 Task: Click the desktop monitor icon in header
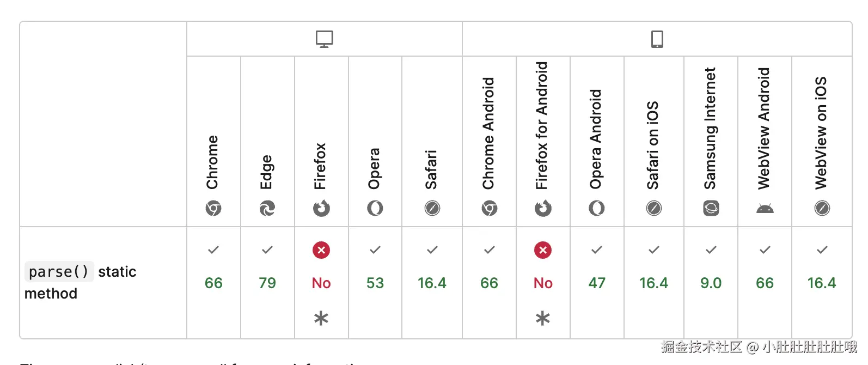coord(324,39)
